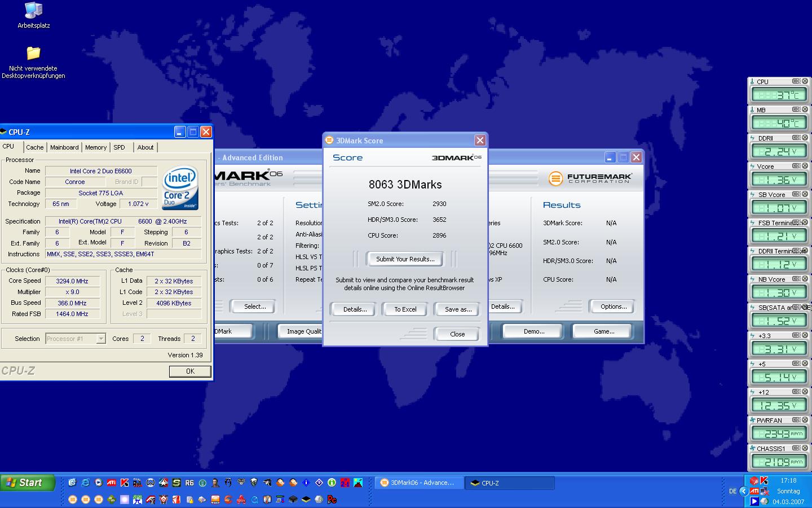The height and width of the screenshot is (508, 812).
Task: Open the green S game shortcut
Action: (176, 483)
